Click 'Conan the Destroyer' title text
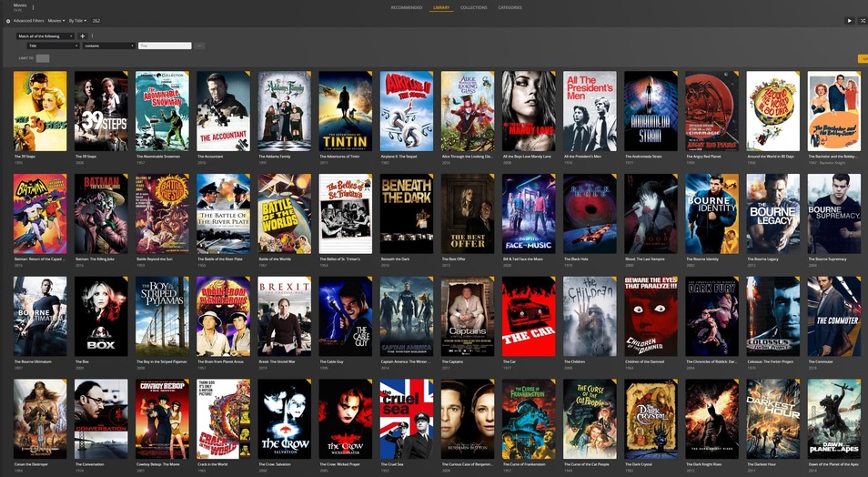This screenshot has width=868, height=477. tap(31, 464)
